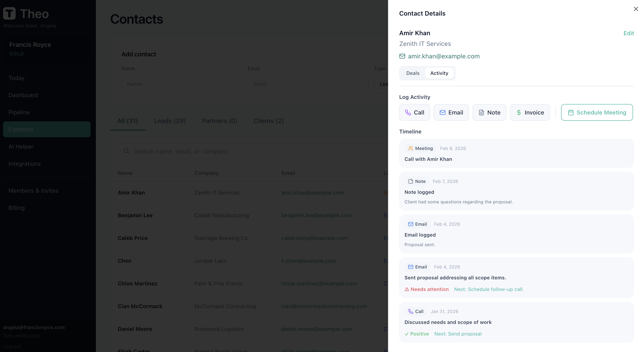Log a call via the Call phone icon
This screenshot has width=644, height=352.
409,113
